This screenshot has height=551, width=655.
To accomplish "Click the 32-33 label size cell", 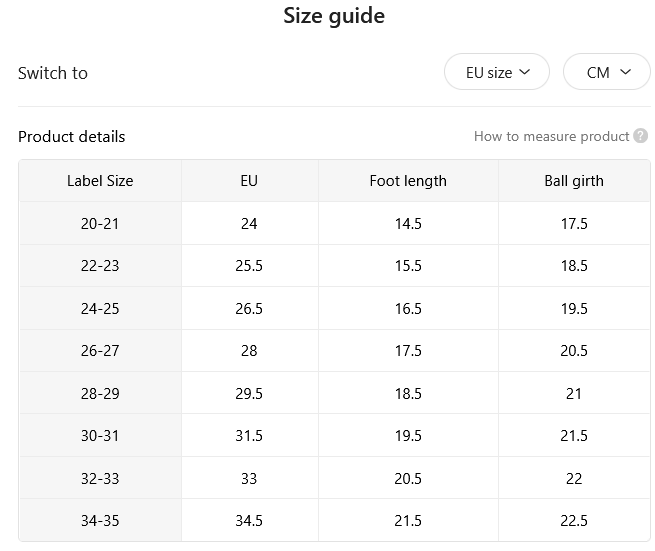I will 100,478.
